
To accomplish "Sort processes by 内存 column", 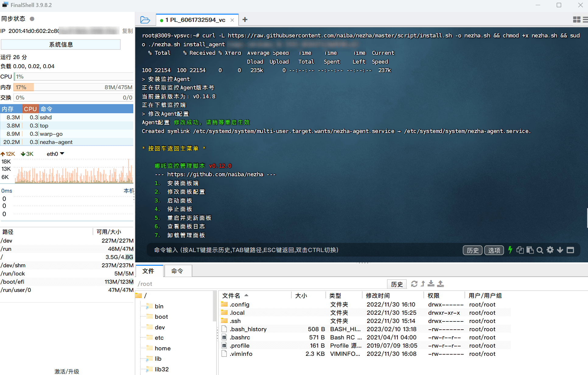I will pos(11,109).
